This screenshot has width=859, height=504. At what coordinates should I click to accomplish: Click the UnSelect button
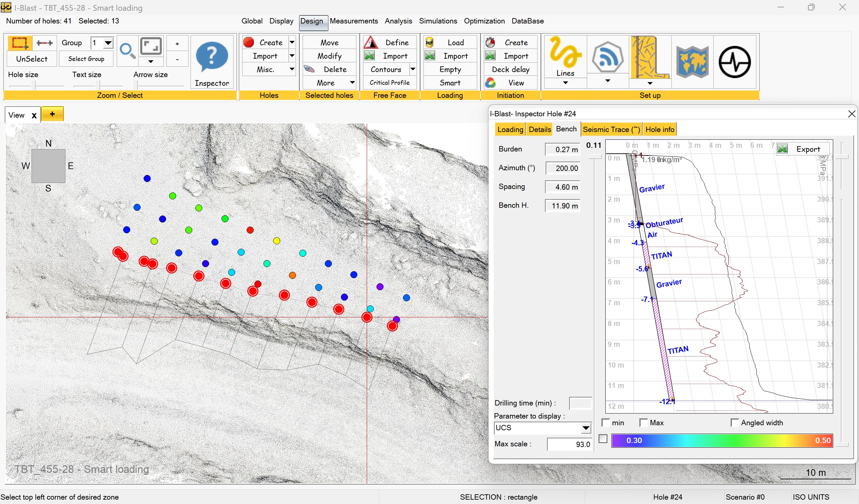(x=32, y=59)
